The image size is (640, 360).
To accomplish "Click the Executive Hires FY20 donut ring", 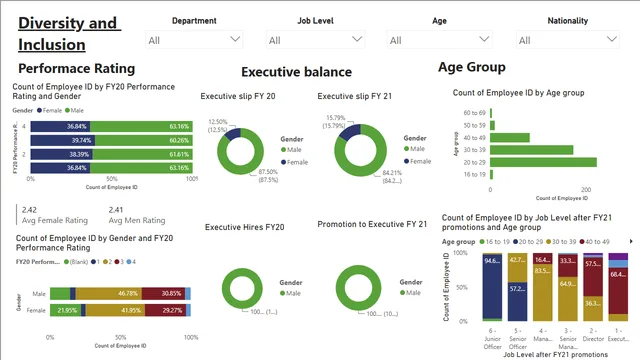I will pos(242,304).
